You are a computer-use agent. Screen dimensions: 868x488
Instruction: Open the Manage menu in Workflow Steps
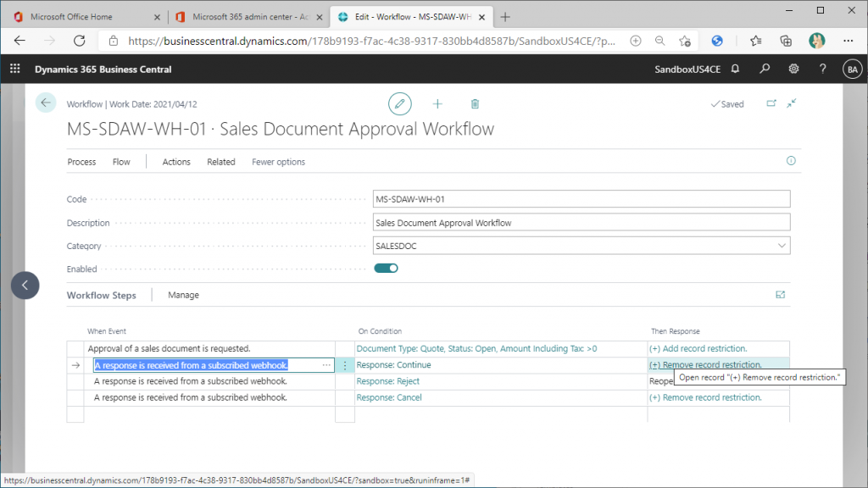point(183,295)
